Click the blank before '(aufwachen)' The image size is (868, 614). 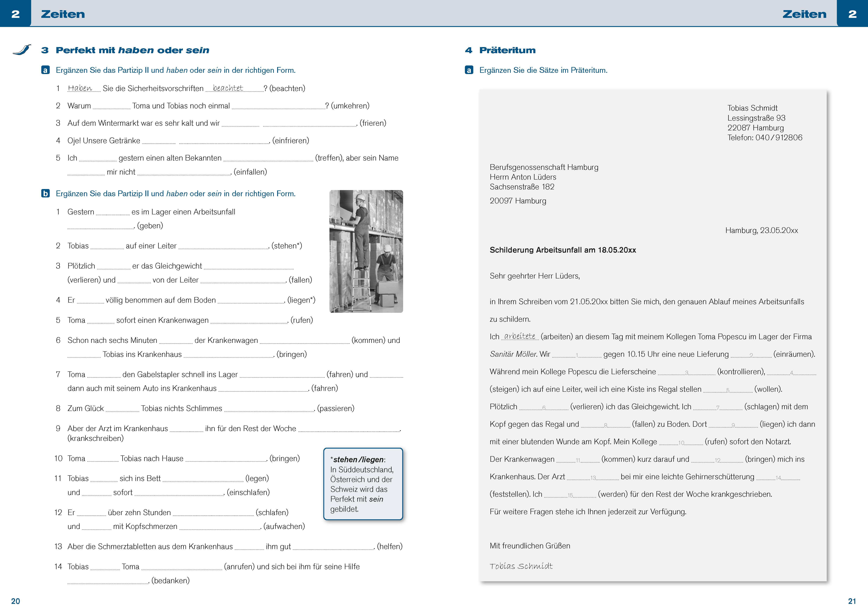220,527
